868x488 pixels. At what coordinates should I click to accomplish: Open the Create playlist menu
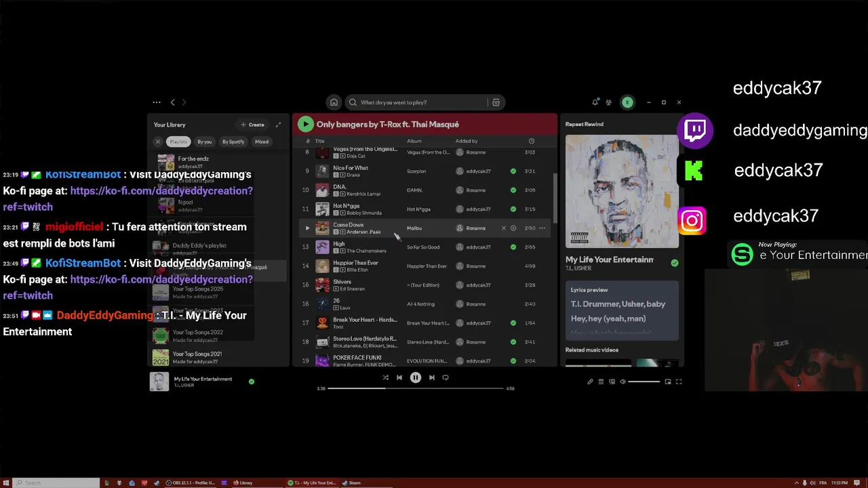coord(252,125)
